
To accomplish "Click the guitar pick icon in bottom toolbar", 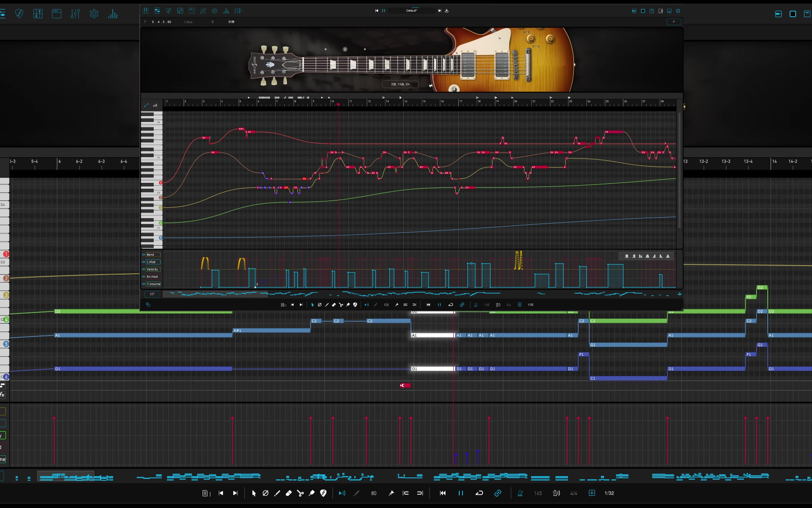I will click(x=323, y=493).
